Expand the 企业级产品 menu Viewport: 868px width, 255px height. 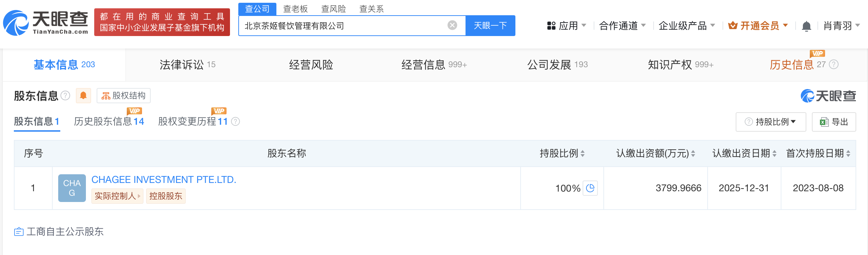tap(687, 26)
